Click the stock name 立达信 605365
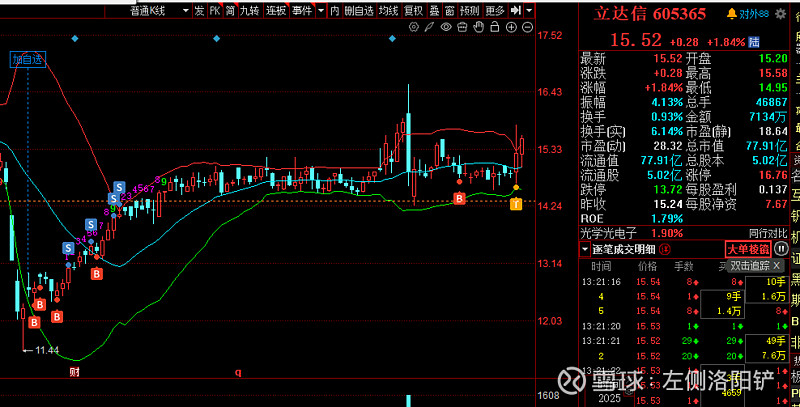The height and width of the screenshot is (407, 800). (x=649, y=14)
